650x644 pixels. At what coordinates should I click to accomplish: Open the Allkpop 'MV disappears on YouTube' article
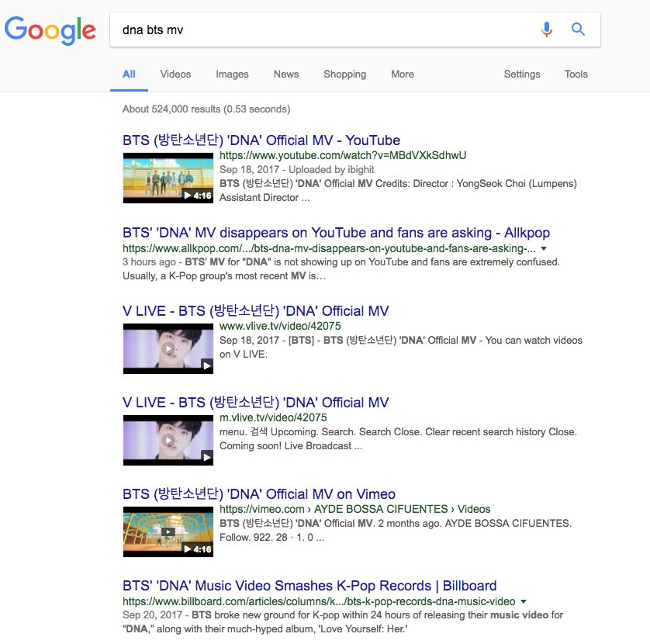336,233
